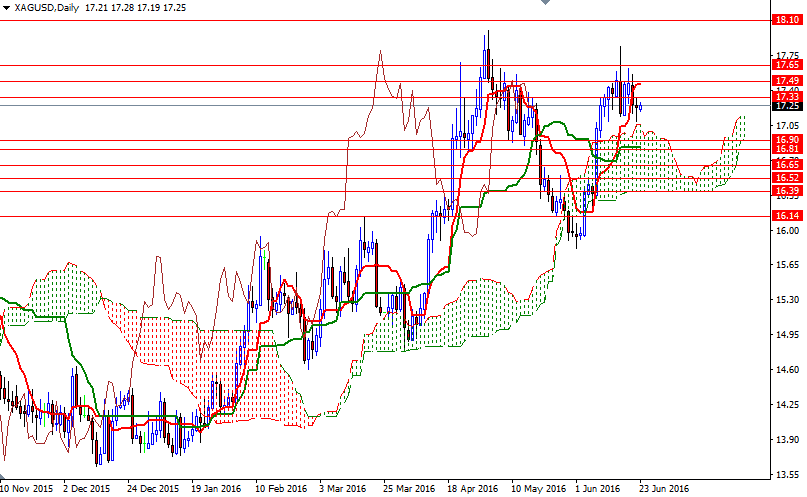Click the 17.49 red price label
Screen dimensions: 807x497
(785, 80)
